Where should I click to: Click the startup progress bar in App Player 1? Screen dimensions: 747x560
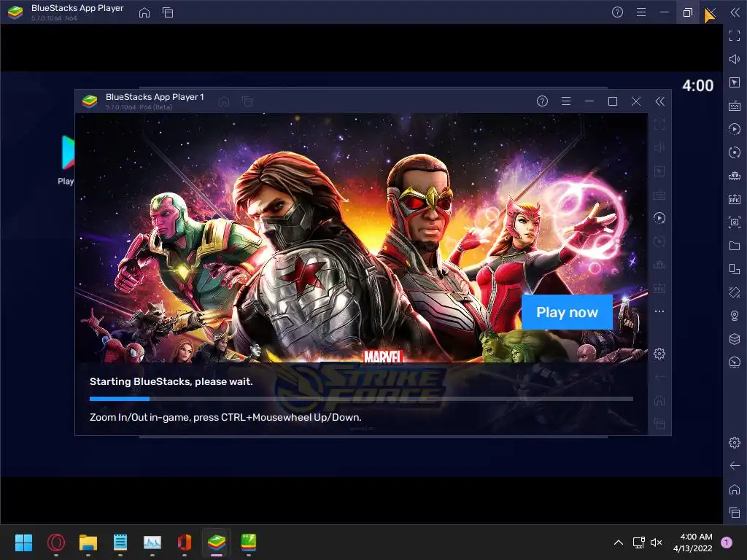coord(361,399)
